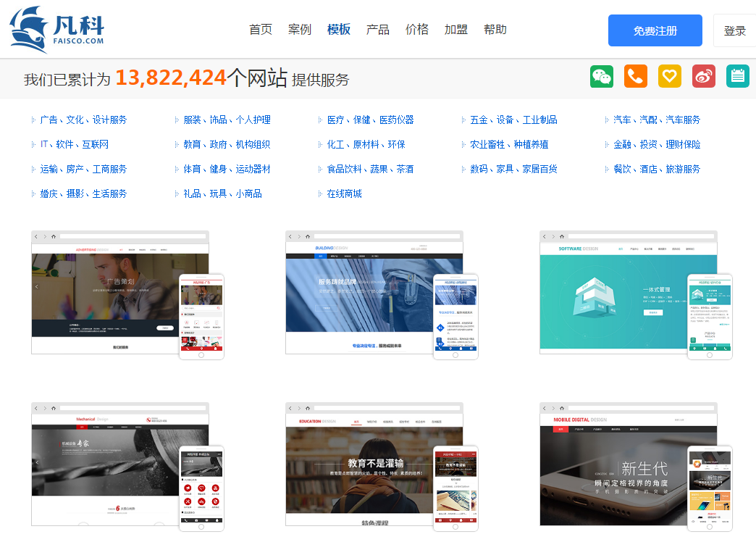
Task: Go to the 案例 navigation item
Action: click(x=300, y=30)
